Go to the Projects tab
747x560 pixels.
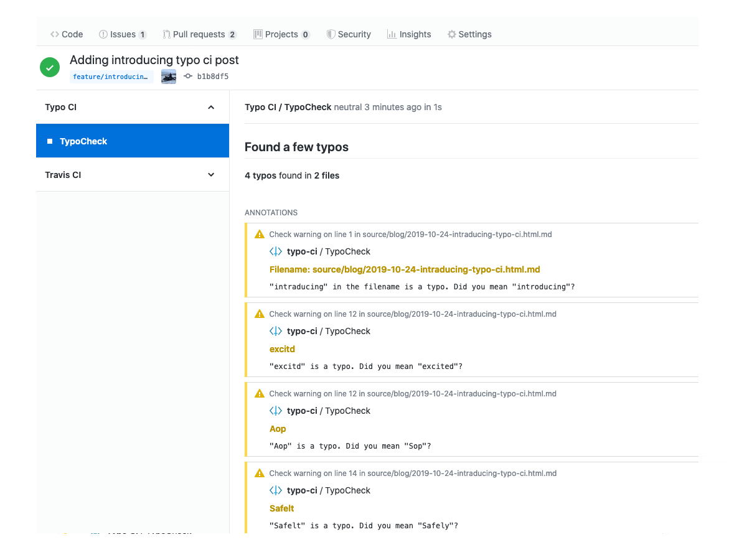coord(281,34)
